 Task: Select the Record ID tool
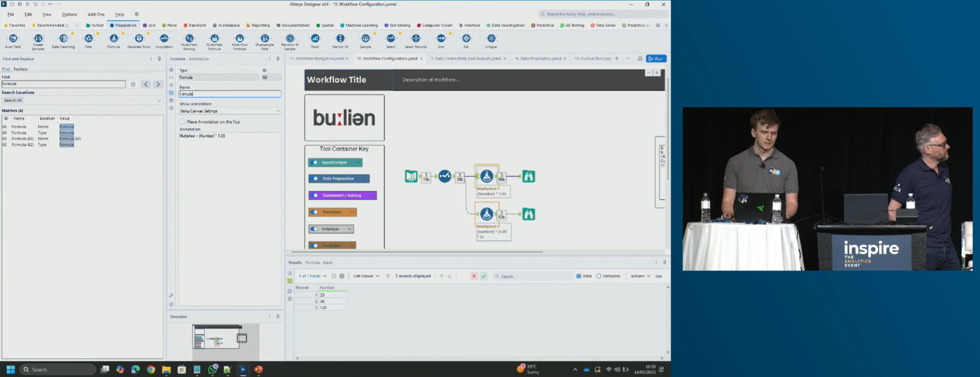[340, 41]
